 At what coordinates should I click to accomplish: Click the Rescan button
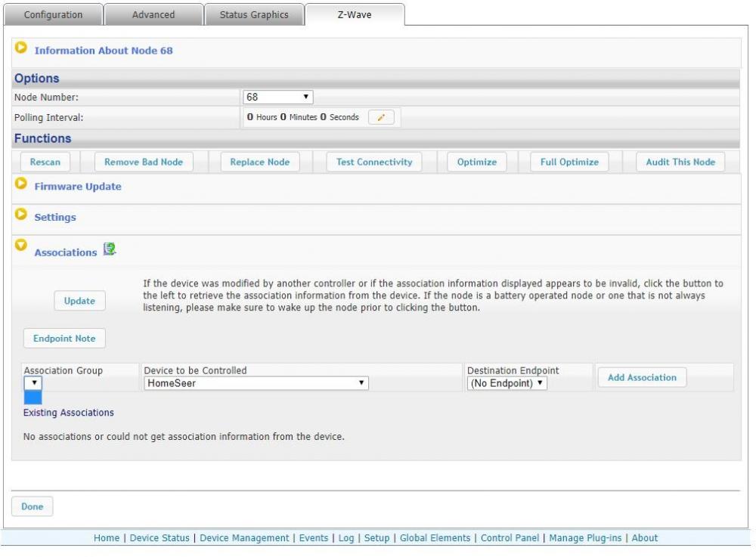tap(45, 162)
